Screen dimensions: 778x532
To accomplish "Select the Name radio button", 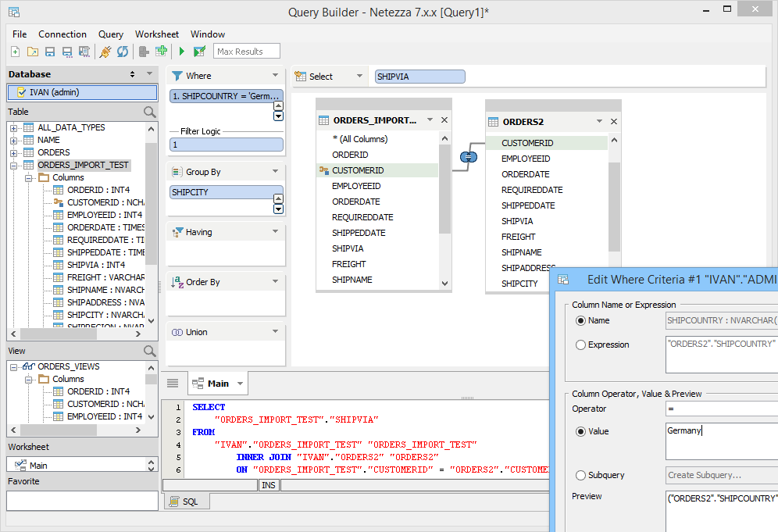I will [x=580, y=320].
